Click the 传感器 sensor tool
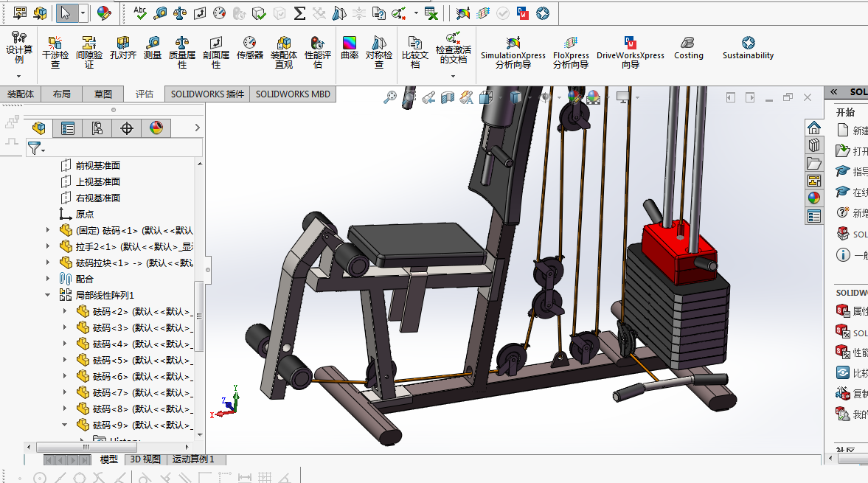Screen dimensions: 868x483 [x=250, y=48]
